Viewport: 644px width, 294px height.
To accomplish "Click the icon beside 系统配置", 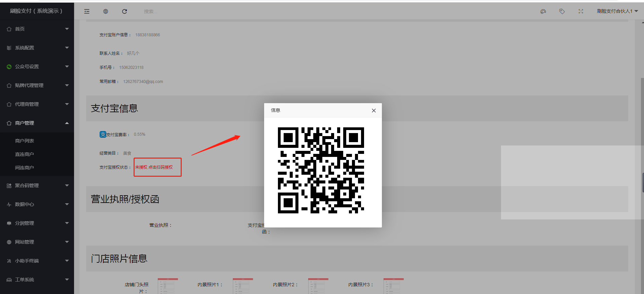I will [9, 48].
